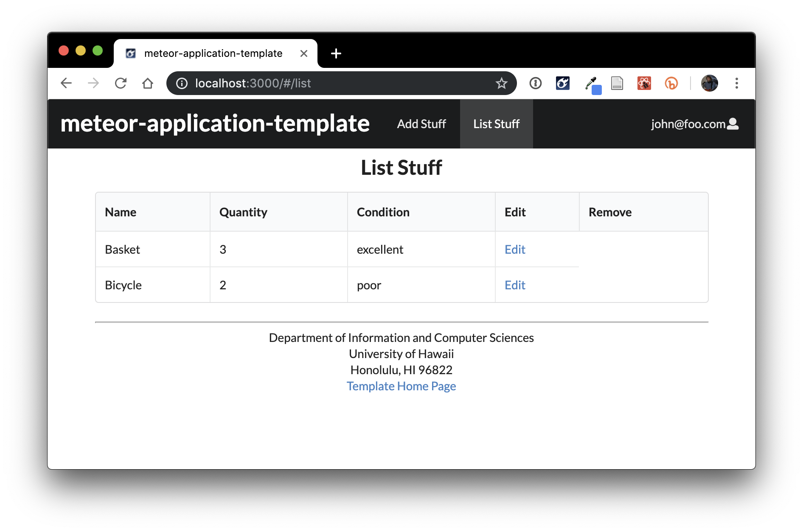Image resolution: width=803 pixels, height=532 pixels.
Task: Open the site information icon in address bar
Action: tap(182, 83)
